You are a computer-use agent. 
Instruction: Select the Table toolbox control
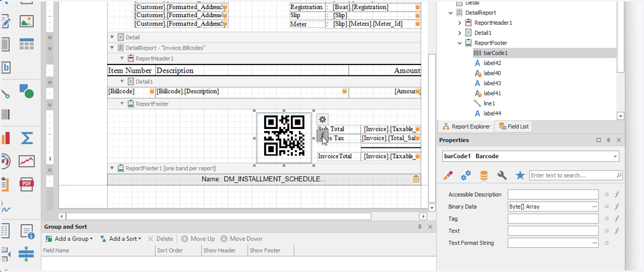click(26, 45)
